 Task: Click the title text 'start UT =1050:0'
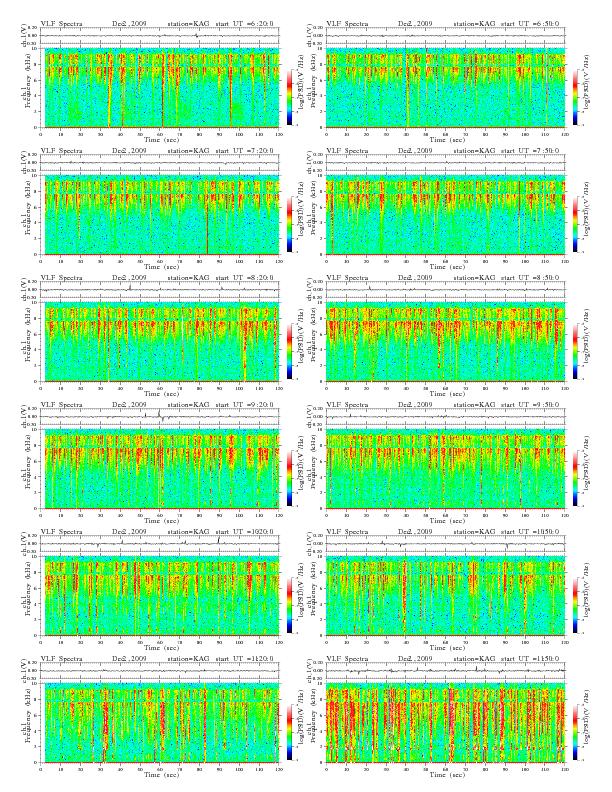530,531
